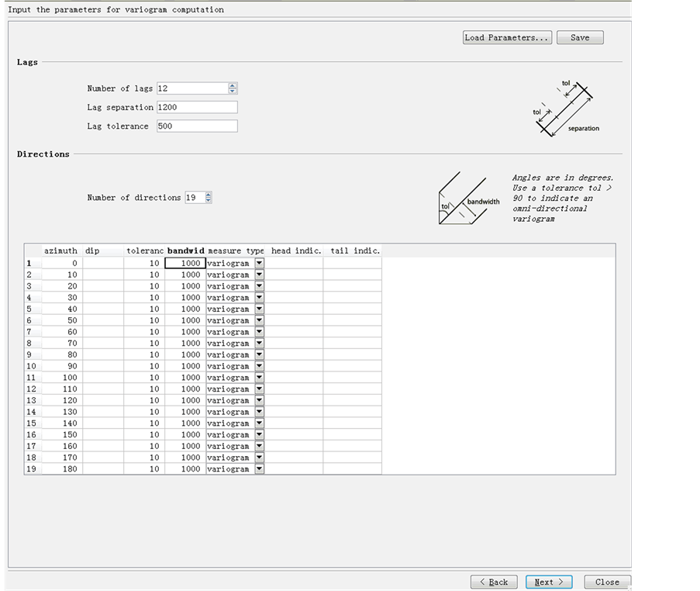Click the azimuth column header
The image size is (700, 591).
pyautogui.click(x=60, y=251)
